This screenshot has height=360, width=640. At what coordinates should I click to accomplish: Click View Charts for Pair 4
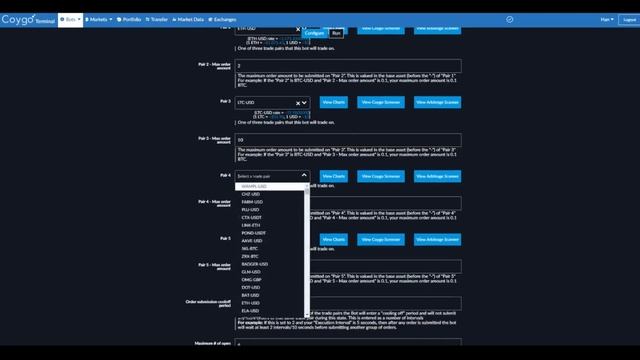coord(333,176)
